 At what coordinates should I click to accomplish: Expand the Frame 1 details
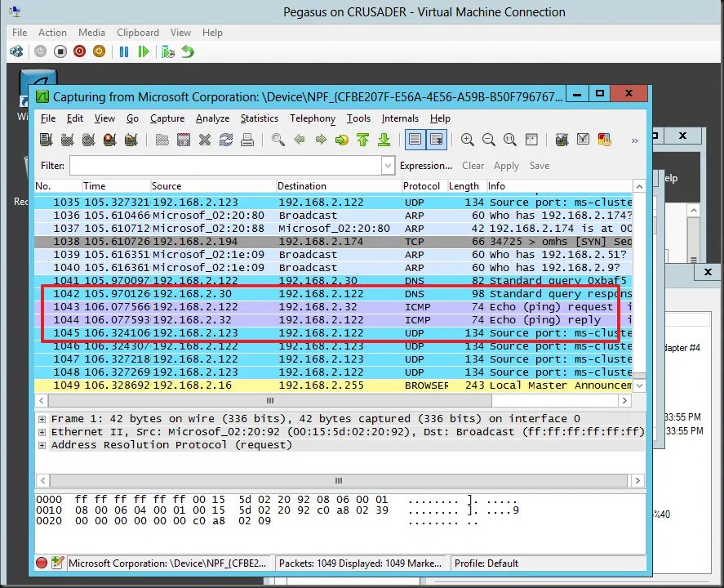[42, 419]
